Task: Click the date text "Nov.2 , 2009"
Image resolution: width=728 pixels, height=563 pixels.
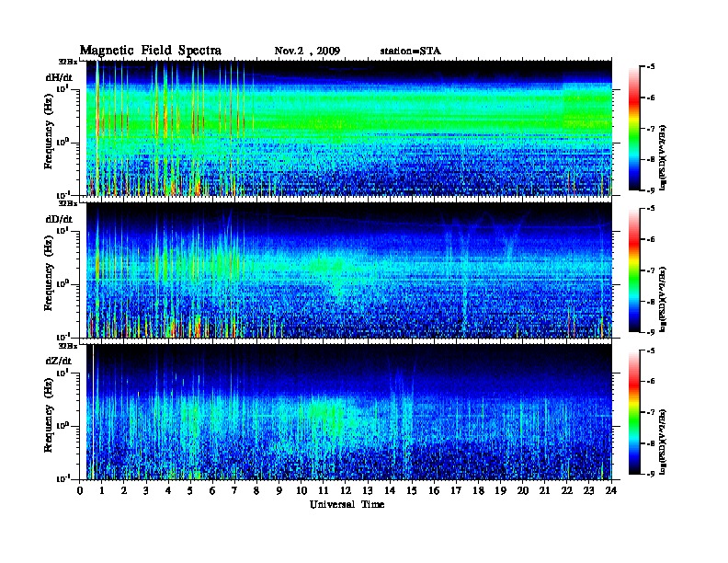Action: 307,51
